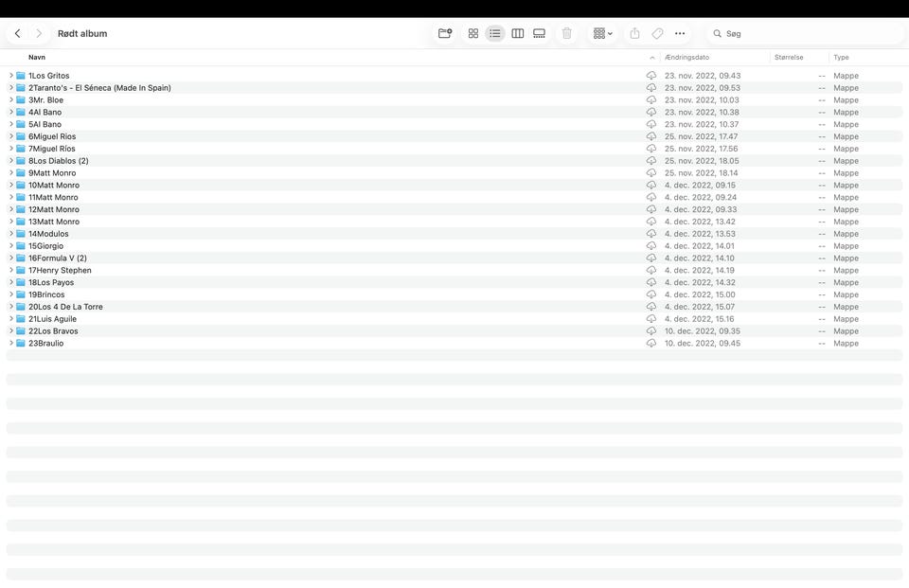Click the Søg search field

click(x=804, y=34)
